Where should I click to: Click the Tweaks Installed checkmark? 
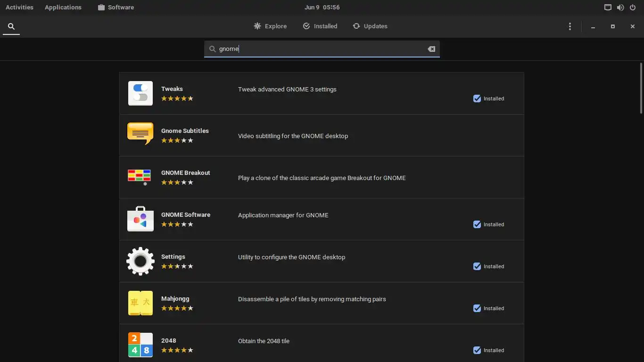[x=477, y=99]
